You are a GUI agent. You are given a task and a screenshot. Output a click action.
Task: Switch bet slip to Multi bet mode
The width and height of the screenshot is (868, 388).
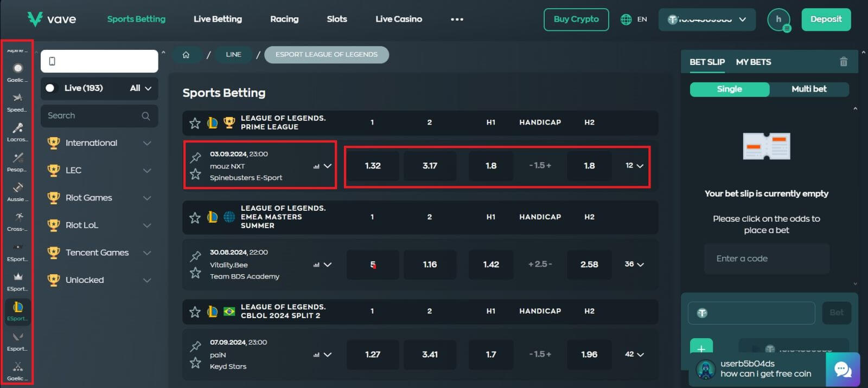pyautogui.click(x=809, y=89)
